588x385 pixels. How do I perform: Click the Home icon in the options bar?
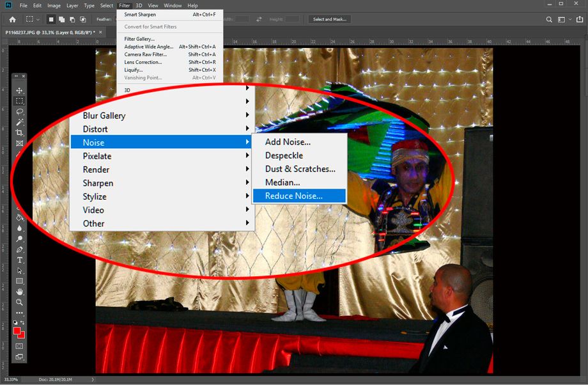[12, 19]
